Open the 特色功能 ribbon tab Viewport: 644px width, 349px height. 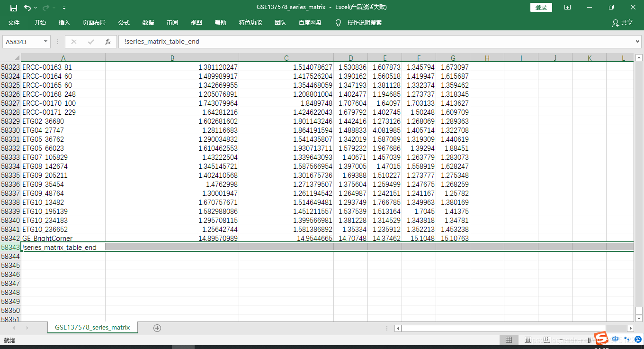tap(250, 23)
